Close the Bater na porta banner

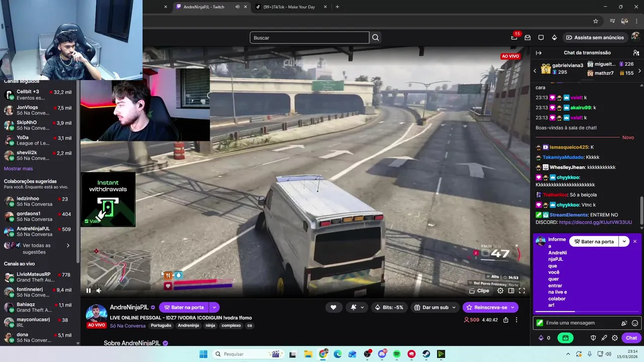635,241
